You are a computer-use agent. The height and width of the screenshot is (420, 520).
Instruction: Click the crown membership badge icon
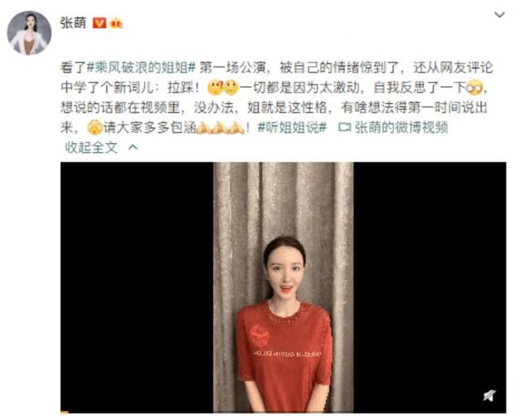click(x=116, y=24)
